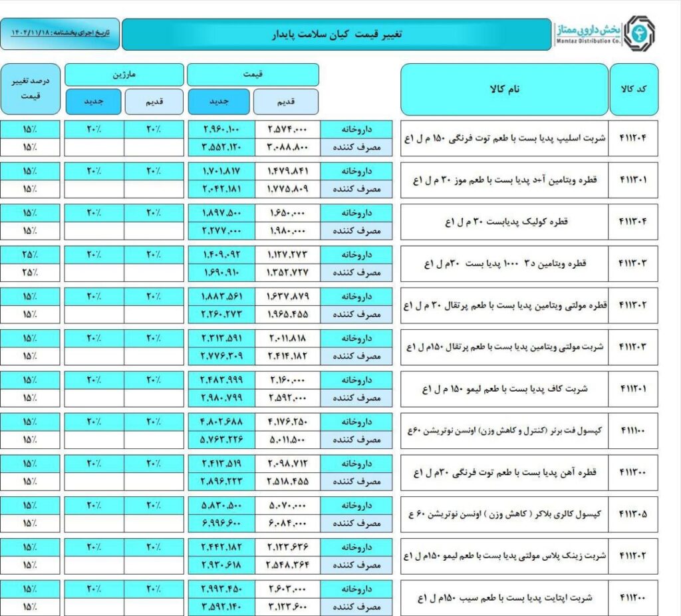Click the 'درصد تغییر قیمت' column header

[30, 88]
